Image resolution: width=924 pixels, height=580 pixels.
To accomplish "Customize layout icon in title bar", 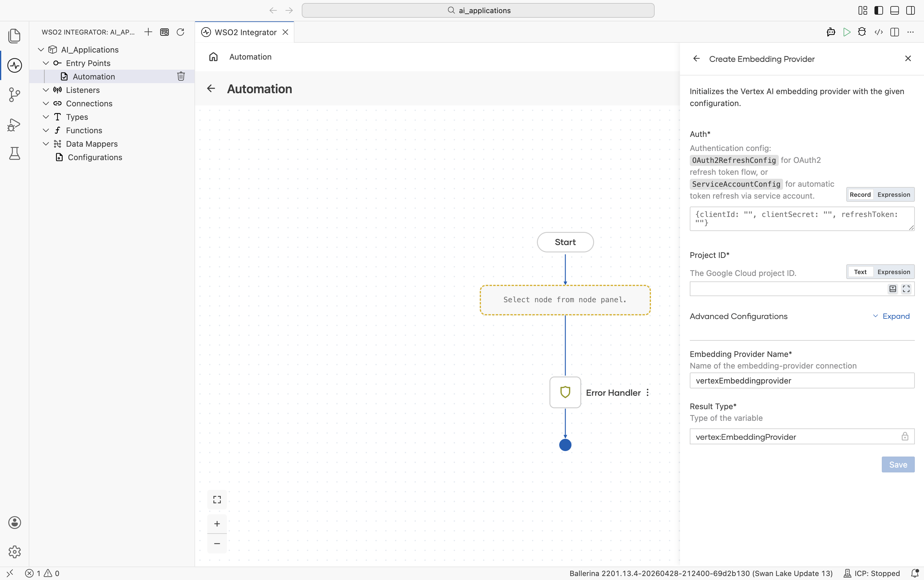I will pyautogui.click(x=863, y=10).
